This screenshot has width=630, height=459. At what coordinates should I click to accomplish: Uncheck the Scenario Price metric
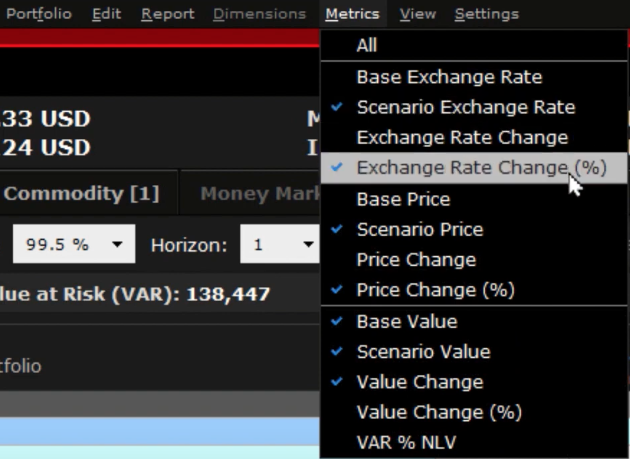419,229
